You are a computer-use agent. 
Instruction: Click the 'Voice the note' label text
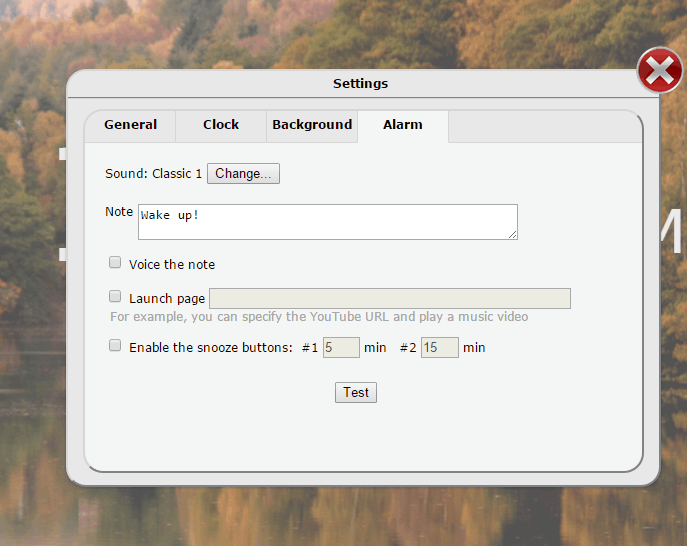click(x=172, y=265)
